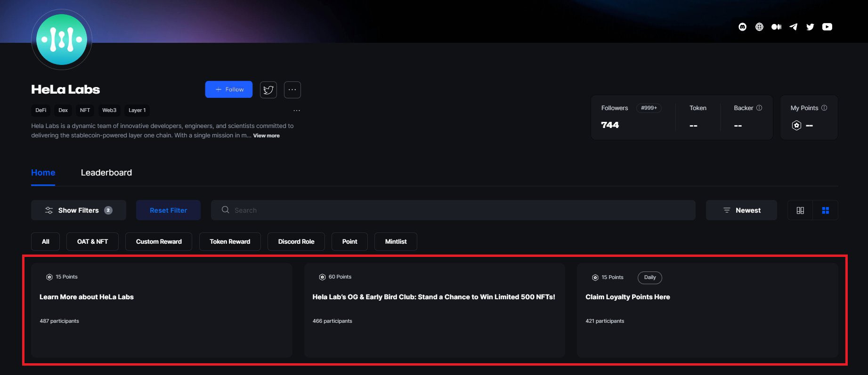Click the 60 Points label
The height and width of the screenshot is (375, 868).
[340, 277]
